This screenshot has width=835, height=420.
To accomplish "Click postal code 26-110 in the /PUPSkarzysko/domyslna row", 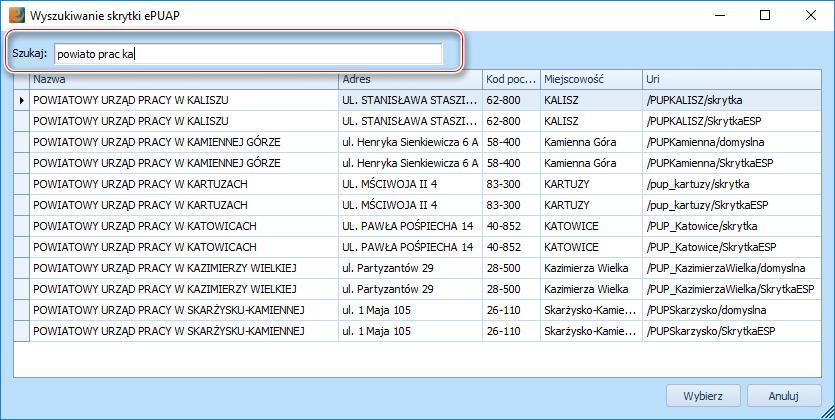I will [x=511, y=310].
